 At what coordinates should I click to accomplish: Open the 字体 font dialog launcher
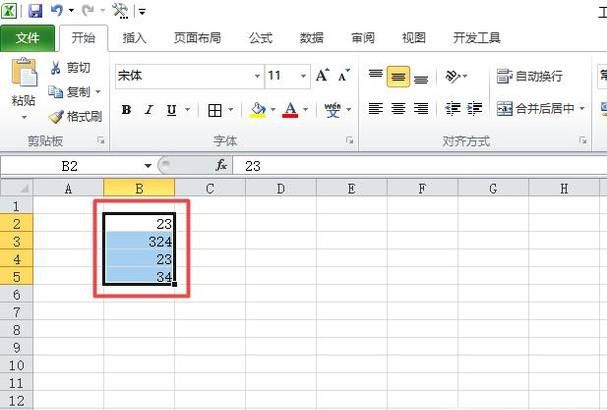pos(350,141)
